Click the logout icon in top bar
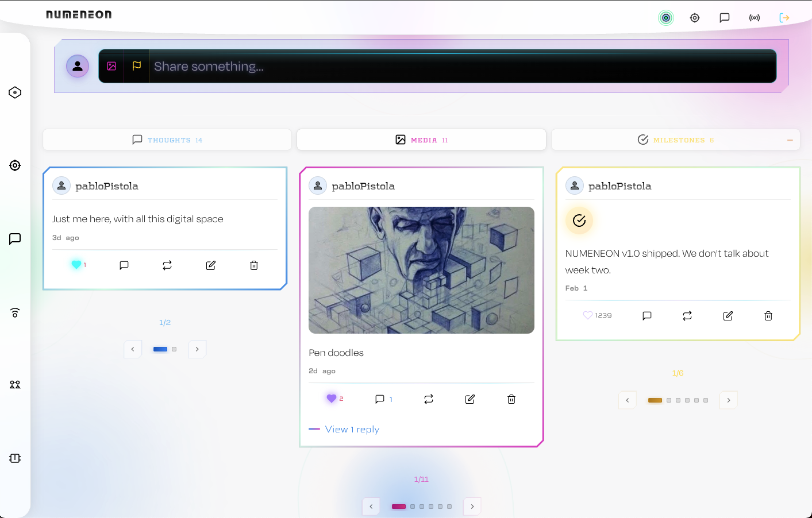 point(784,18)
